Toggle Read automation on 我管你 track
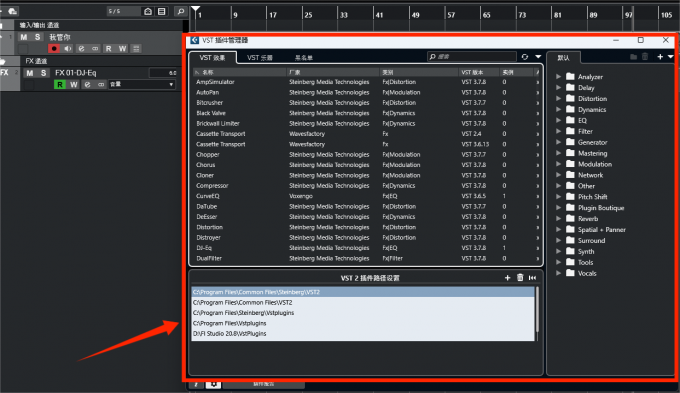Screen dimensions: 680x393 (x=108, y=49)
